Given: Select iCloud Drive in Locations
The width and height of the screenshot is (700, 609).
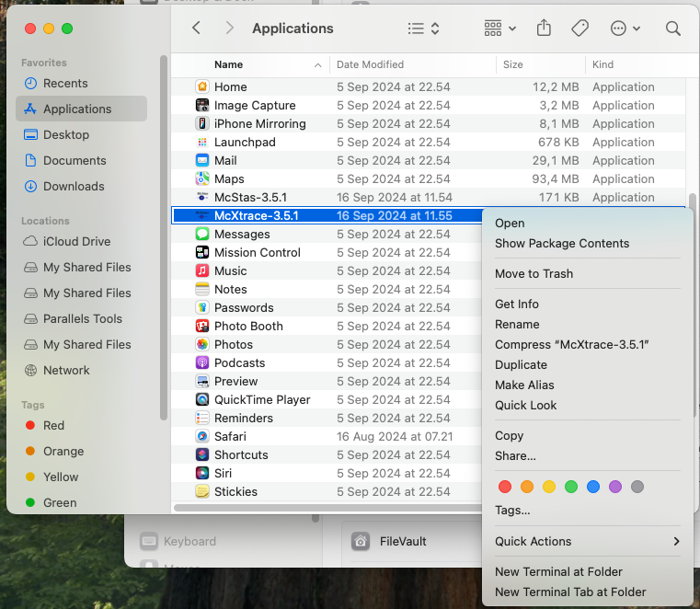Looking at the screenshot, I should [x=76, y=242].
